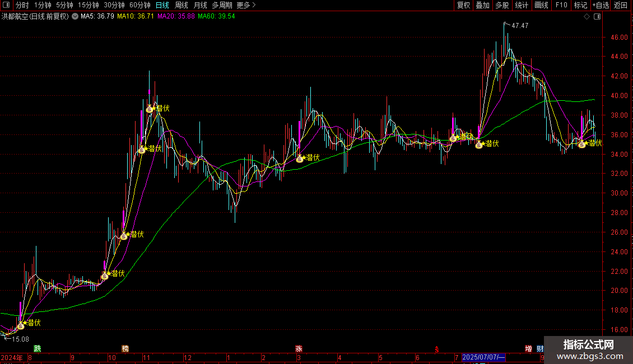Screen dimensions: 633x364
Task: Click the 2025/07/07 date marker on timeline
Action: (x=483, y=357)
